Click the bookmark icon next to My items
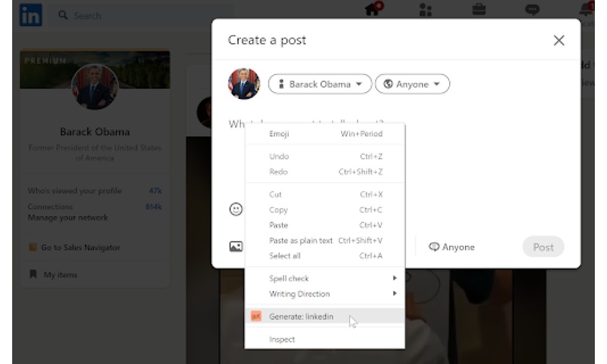This screenshot has height=364, width=607. click(33, 274)
